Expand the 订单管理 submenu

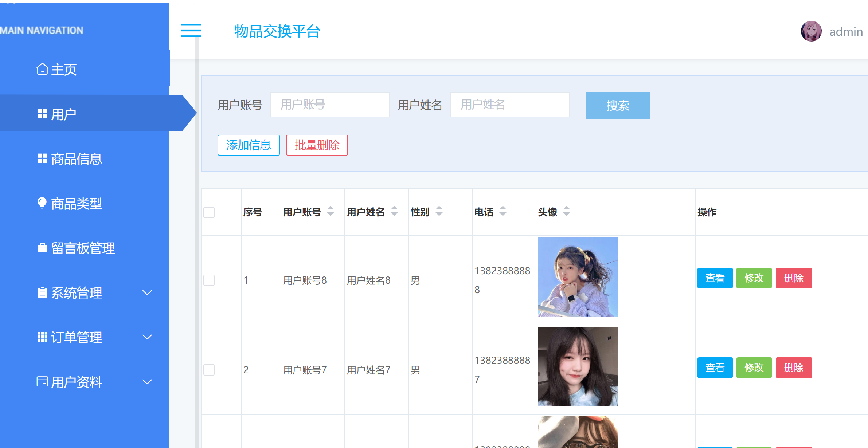[x=147, y=337]
